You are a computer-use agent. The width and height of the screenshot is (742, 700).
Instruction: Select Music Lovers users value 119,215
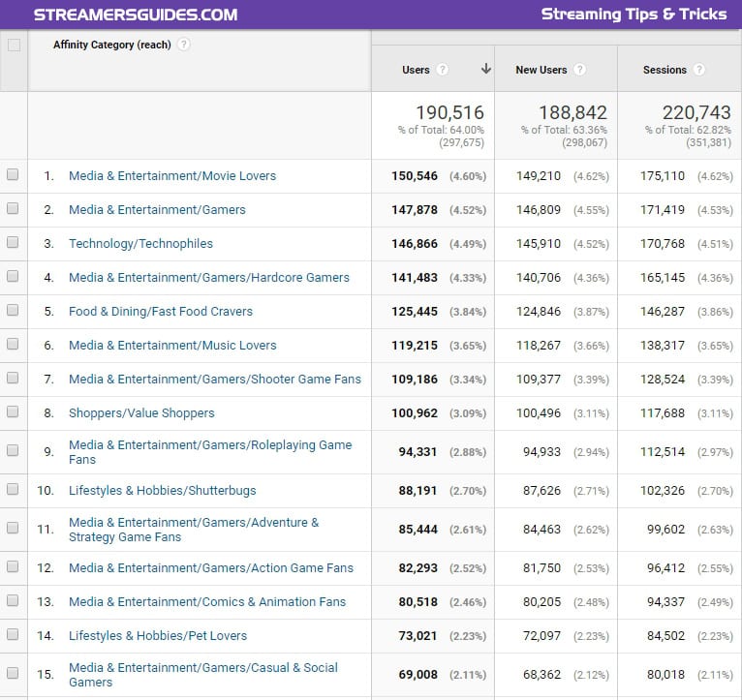pyautogui.click(x=415, y=346)
